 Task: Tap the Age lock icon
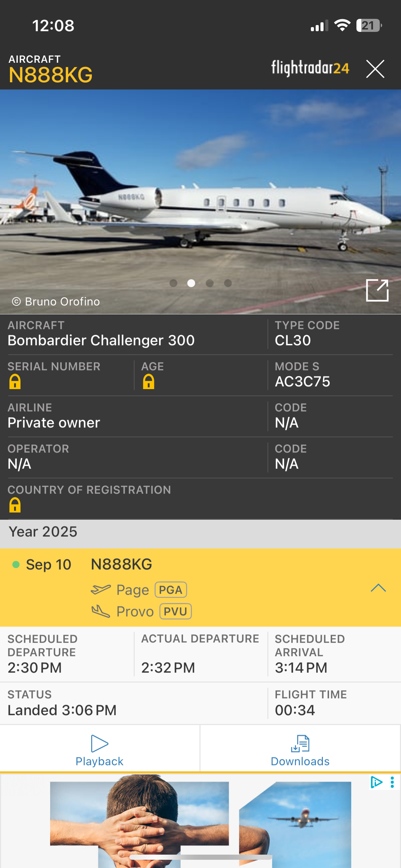(148, 382)
